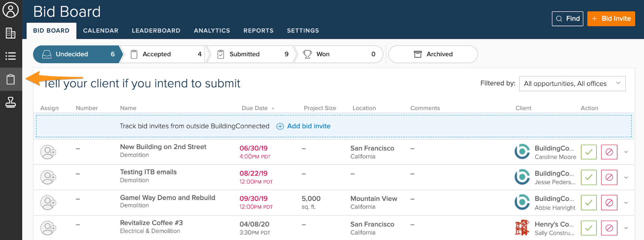Click the company building icon in sidebar

(x=11, y=33)
